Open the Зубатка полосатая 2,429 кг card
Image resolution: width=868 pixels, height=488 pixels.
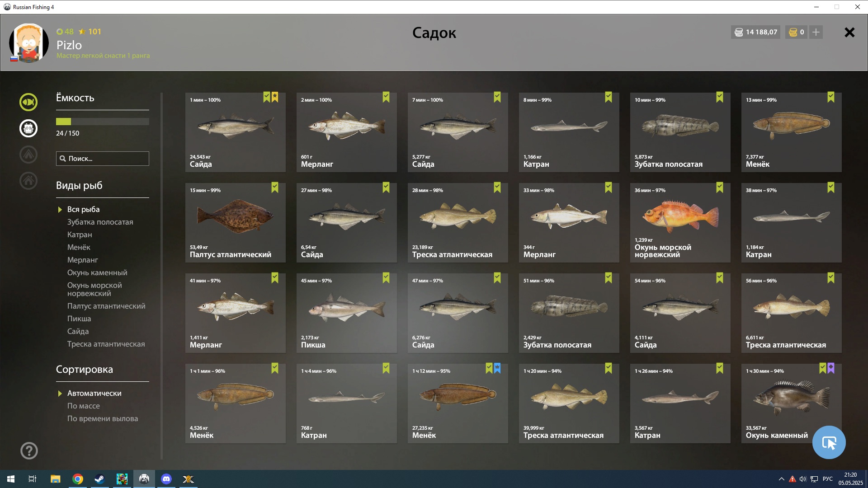(x=569, y=313)
